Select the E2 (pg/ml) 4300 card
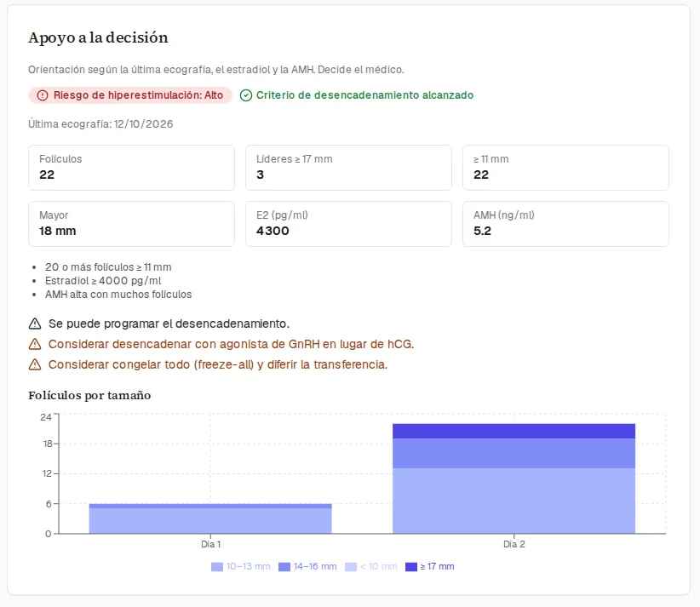Viewport: 700px width, 607px height. (x=348, y=224)
